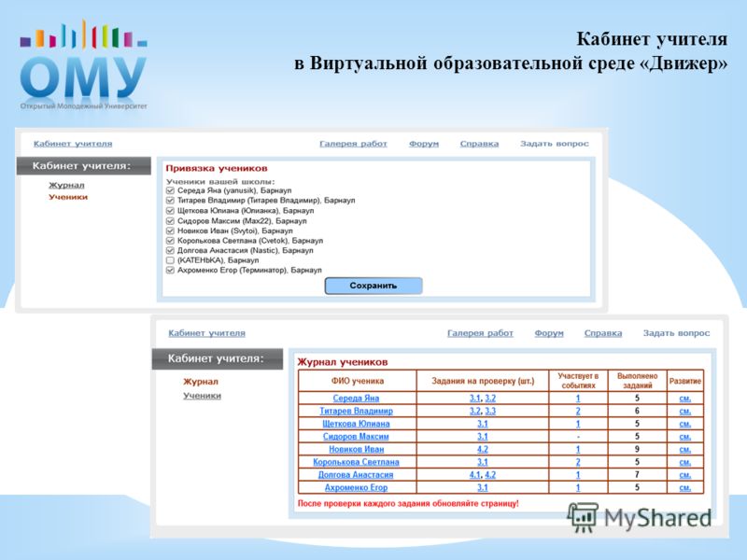Check the unchecked (КАТЕНЬКА) student checkbox
The height and width of the screenshot is (560, 747).
170,260
